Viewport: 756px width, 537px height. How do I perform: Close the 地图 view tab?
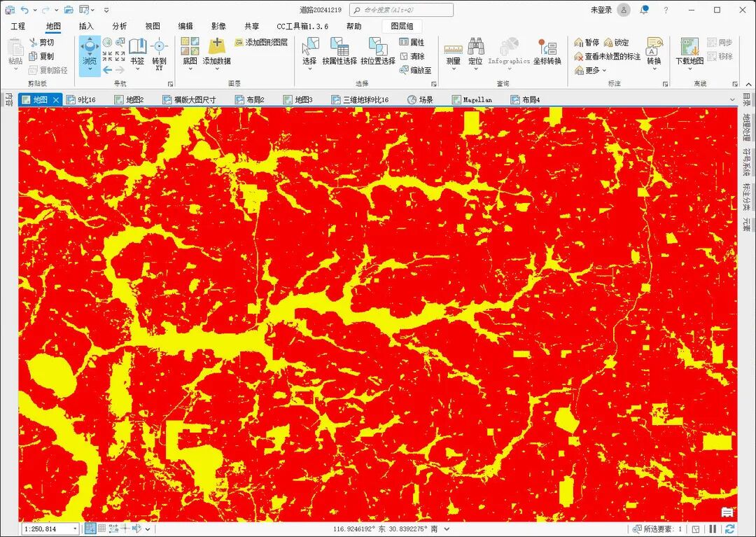pos(56,100)
